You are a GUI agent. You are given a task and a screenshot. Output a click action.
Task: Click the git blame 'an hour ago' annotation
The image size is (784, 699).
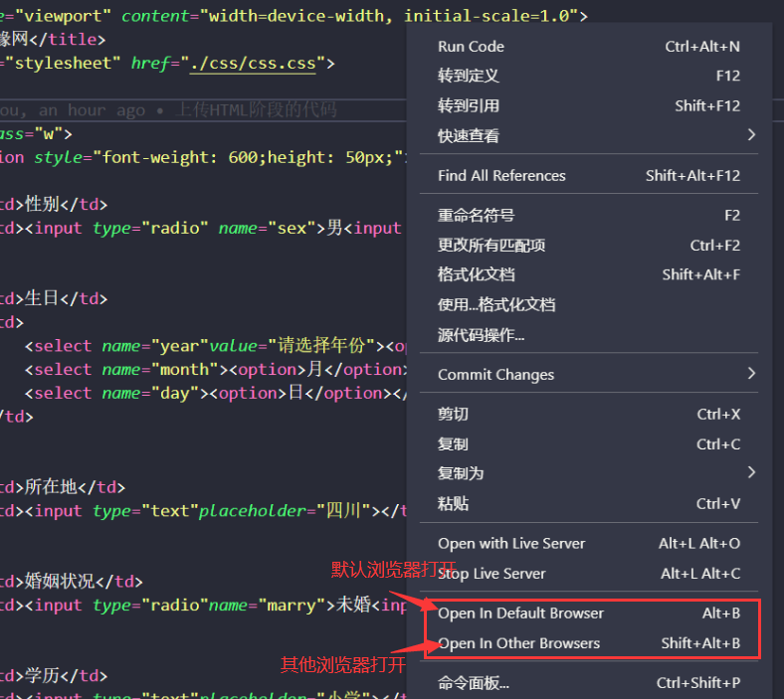click(x=93, y=110)
